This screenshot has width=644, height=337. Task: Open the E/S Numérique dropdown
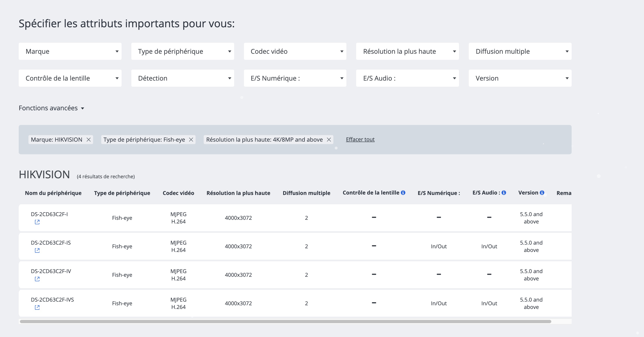tap(295, 78)
